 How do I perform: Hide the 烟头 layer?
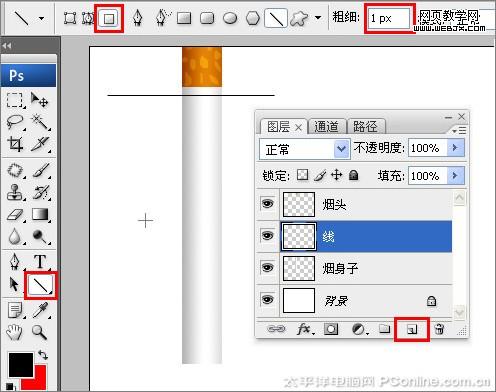click(268, 203)
